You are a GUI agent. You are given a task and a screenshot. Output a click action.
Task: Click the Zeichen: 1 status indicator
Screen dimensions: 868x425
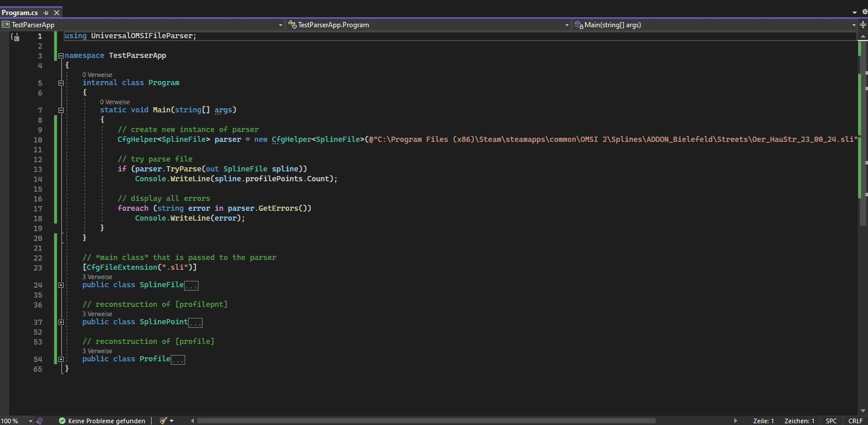pos(800,421)
